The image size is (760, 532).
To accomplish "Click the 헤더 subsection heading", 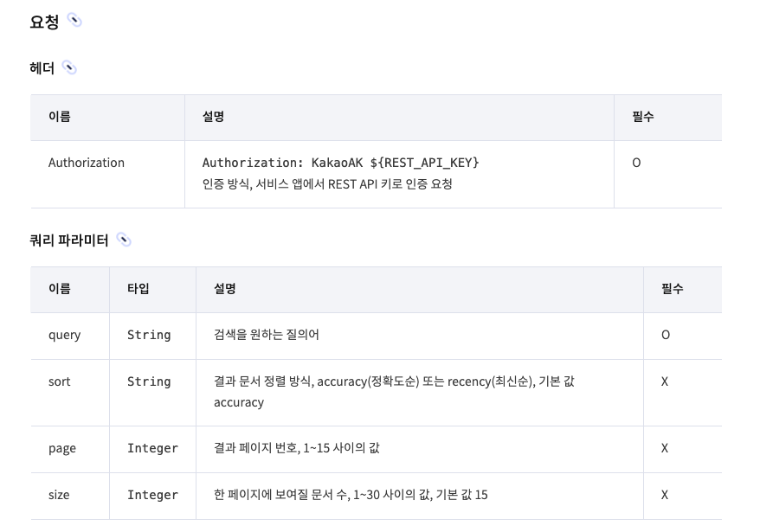I will [x=42, y=68].
